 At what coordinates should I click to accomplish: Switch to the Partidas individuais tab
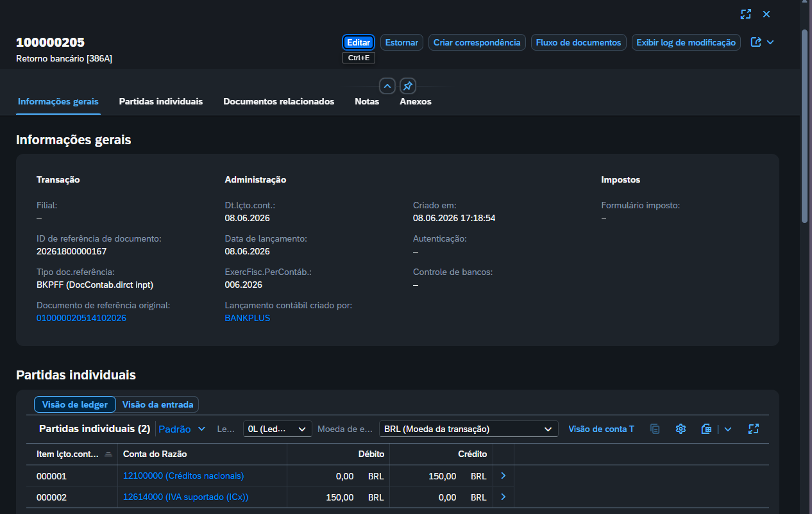[x=161, y=101]
